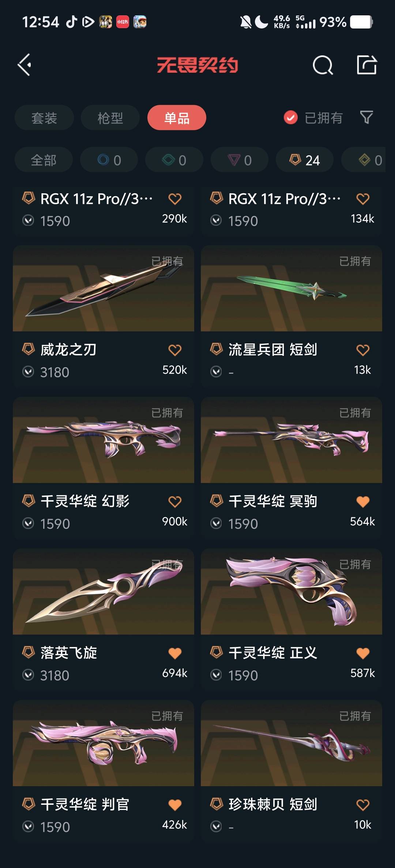
Task: Filter by green diamond tier icon
Action: (x=174, y=160)
